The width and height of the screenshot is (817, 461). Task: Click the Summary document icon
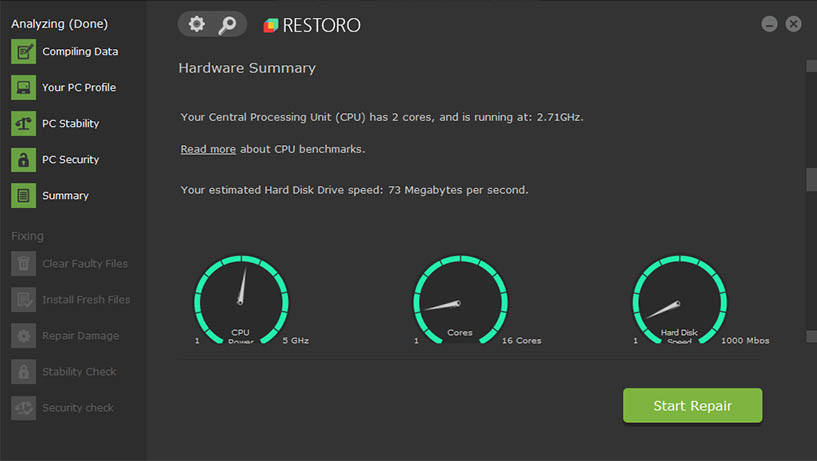coord(23,195)
